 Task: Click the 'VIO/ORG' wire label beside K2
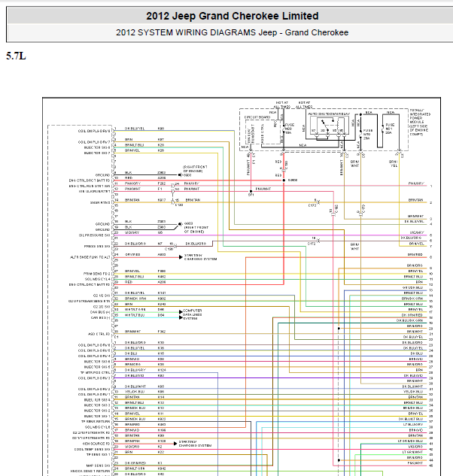tap(132, 447)
